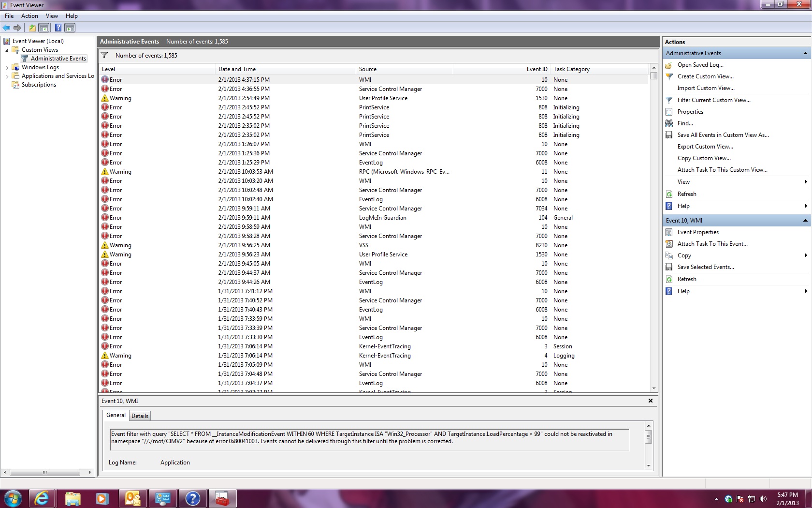The height and width of the screenshot is (508, 812).
Task: Click the Start button orb
Action: pos(13,498)
